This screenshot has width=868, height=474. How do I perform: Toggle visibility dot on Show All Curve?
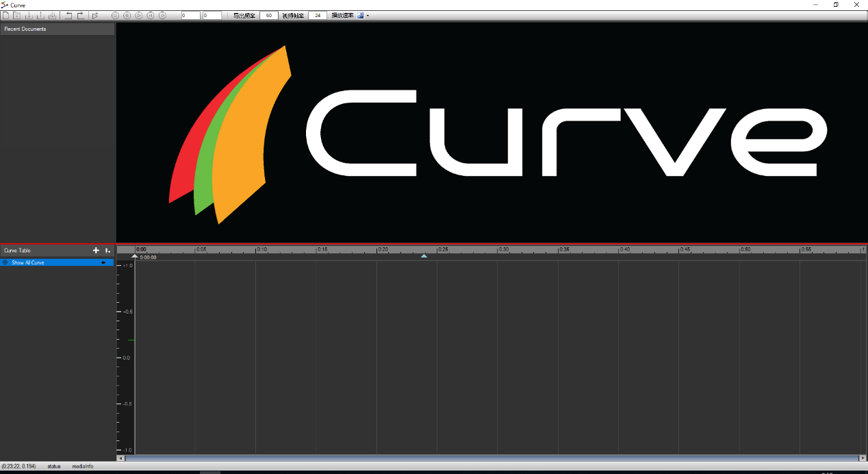[x=103, y=262]
